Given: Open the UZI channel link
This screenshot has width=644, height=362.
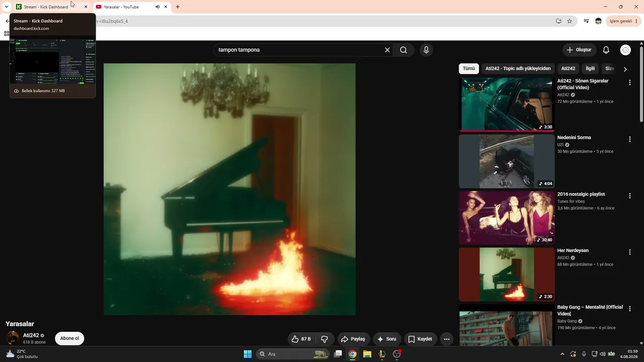Looking at the screenshot, I should pos(560,145).
